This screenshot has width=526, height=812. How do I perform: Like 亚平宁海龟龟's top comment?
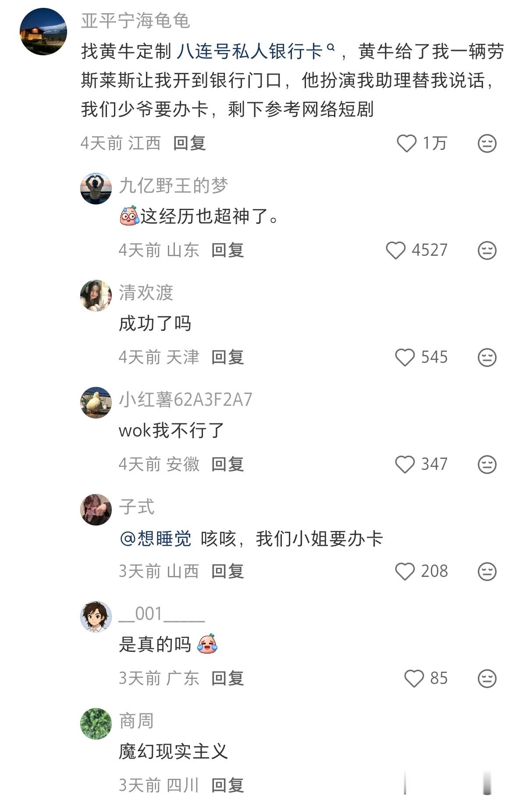click(408, 143)
